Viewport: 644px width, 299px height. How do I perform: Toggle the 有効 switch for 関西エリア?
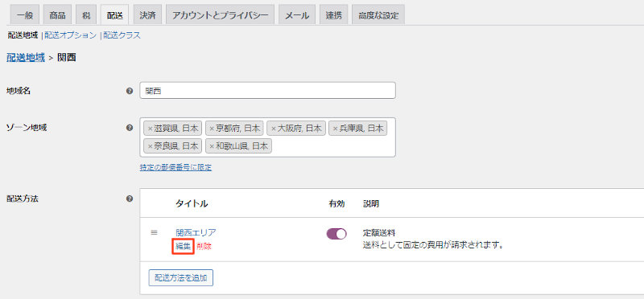coord(336,234)
